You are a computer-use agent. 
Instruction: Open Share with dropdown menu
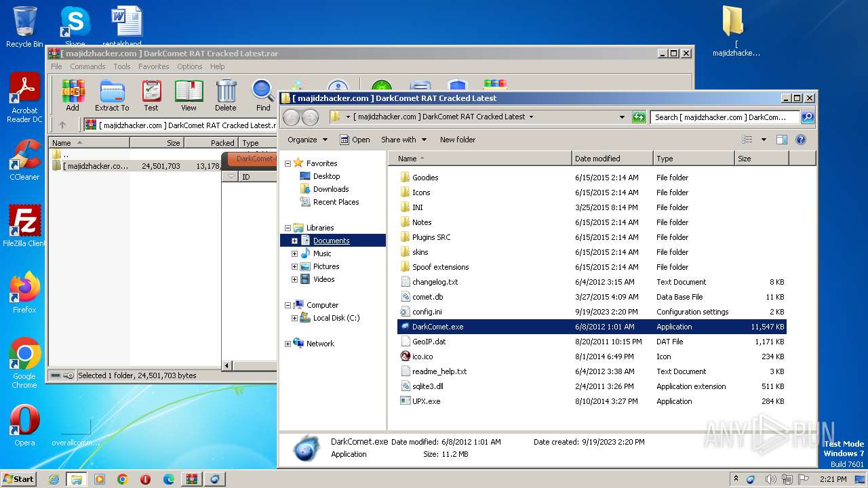coord(403,140)
